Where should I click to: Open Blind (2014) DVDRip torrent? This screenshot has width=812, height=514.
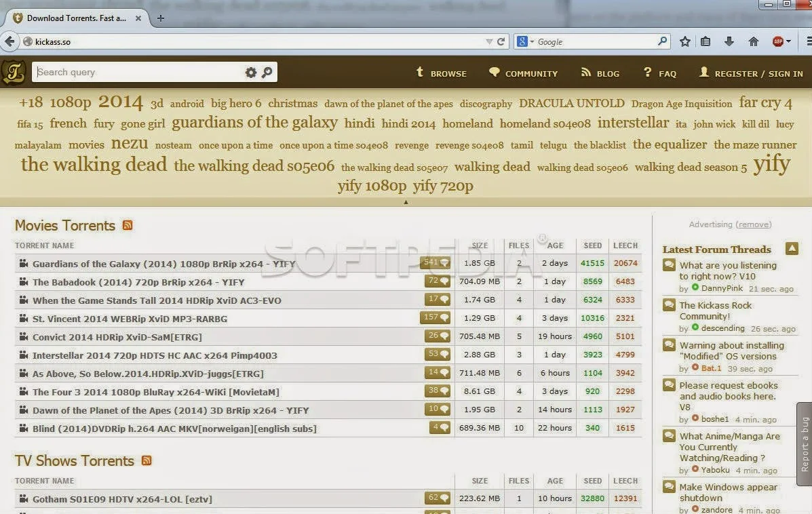174,429
